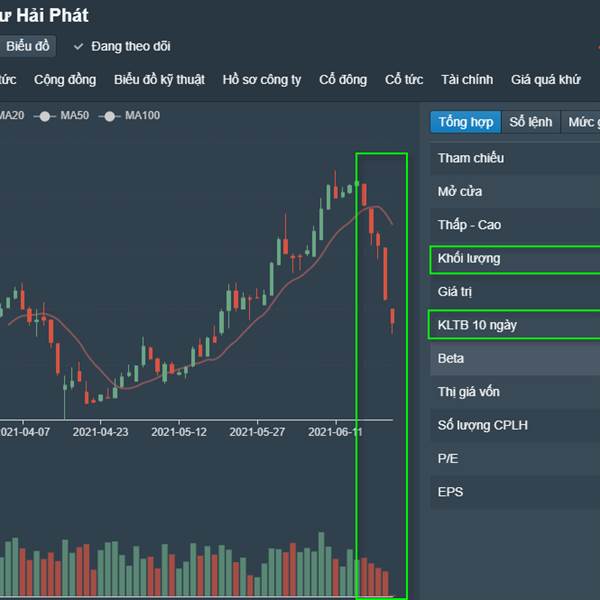Switch to Biểu đồ kỹ thuật tab
The width and height of the screenshot is (600, 600).
click(x=159, y=80)
